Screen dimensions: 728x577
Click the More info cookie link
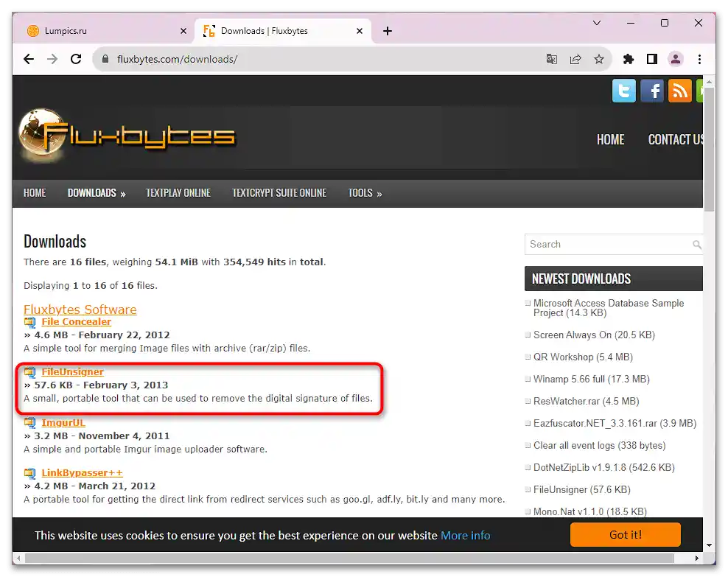tap(465, 535)
